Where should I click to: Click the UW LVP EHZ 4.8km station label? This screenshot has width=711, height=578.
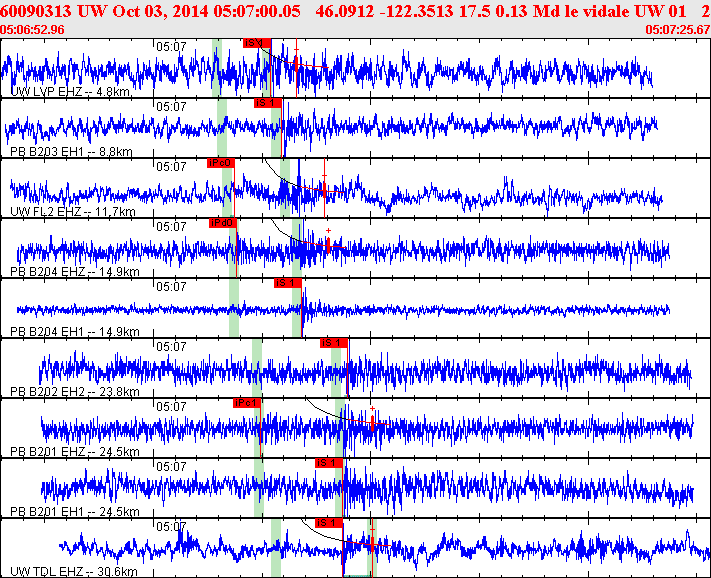pos(70,91)
